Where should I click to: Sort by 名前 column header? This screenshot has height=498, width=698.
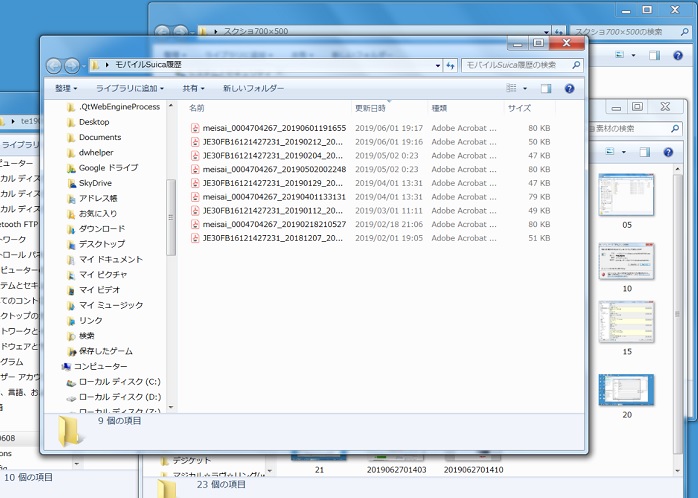point(197,108)
